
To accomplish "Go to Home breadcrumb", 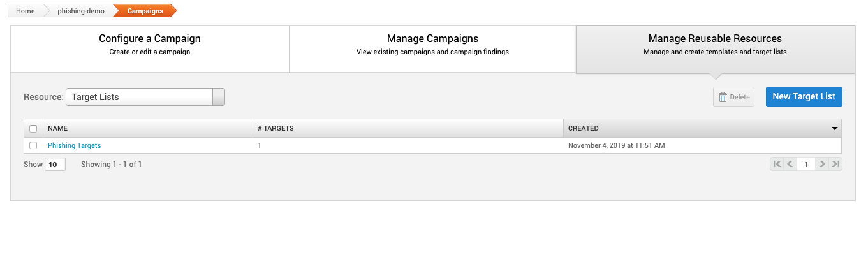I will pyautogui.click(x=26, y=11).
